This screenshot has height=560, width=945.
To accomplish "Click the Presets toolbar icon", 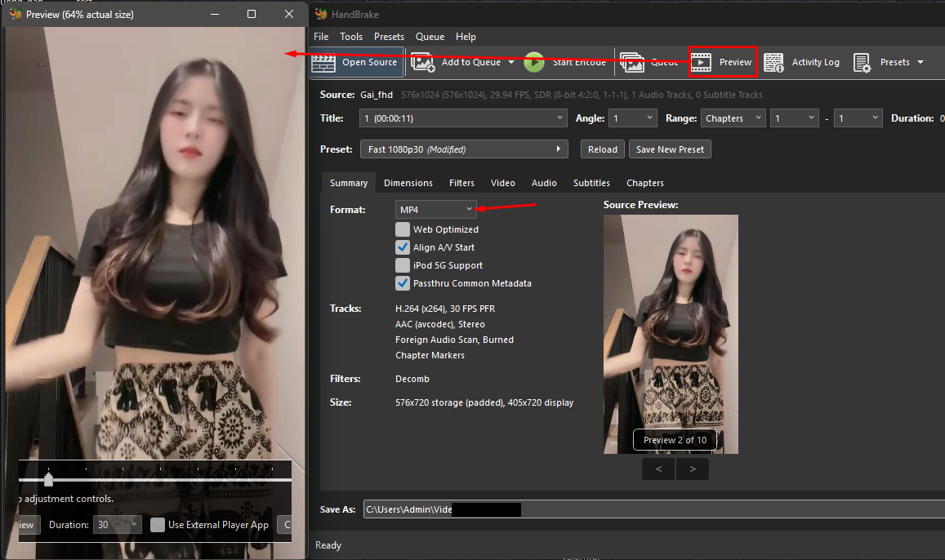I will point(863,62).
